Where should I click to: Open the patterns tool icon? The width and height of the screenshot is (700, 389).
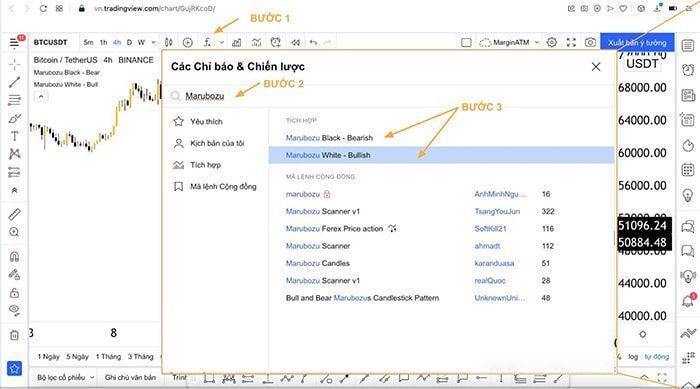[14, 154]
